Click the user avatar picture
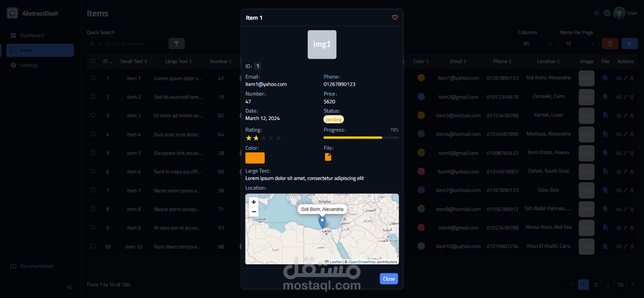 coord(619,13)
